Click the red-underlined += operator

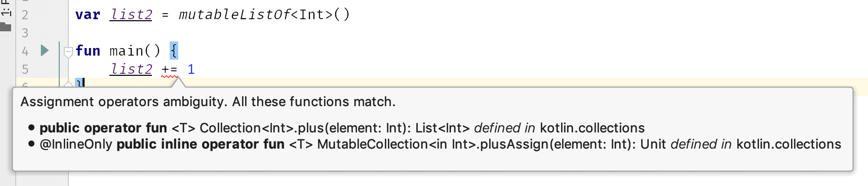coord(170,70)
